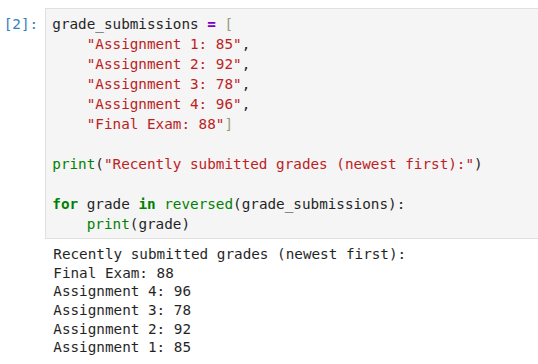Click the "Final Exam: 88" string in code
538x364 pixels.
155,124
